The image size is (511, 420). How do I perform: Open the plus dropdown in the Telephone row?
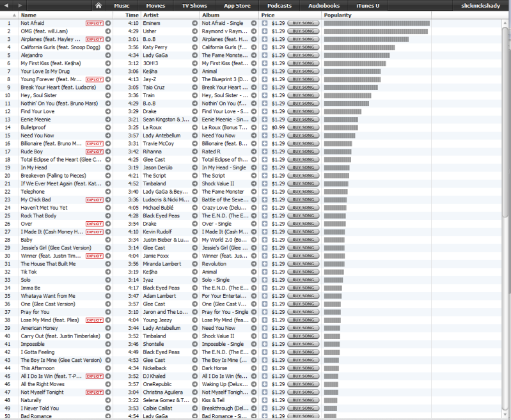coord(265,192)
